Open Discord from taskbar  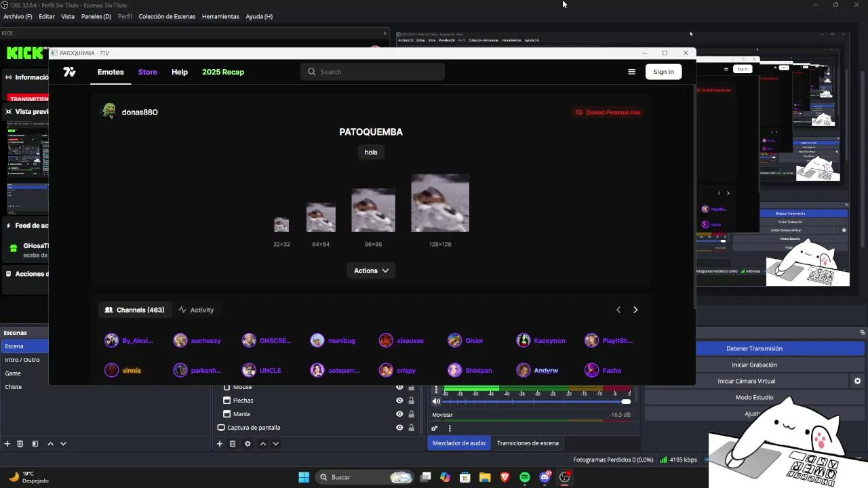(x=545, y=477)
